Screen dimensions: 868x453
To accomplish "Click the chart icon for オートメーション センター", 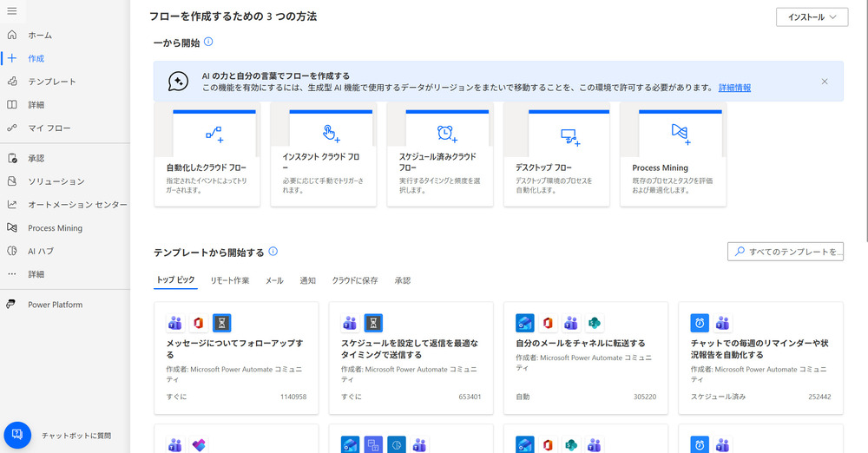I will click(11, 204).
